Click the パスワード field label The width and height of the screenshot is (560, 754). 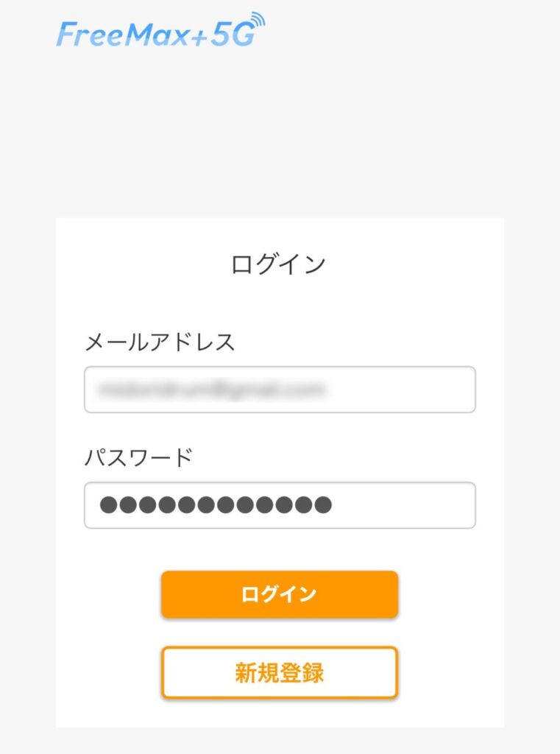coord(138,457)
